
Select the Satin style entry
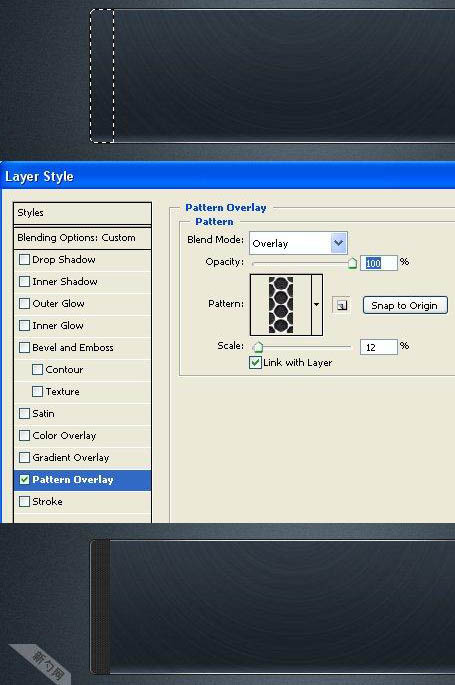[x=83, y=413]
